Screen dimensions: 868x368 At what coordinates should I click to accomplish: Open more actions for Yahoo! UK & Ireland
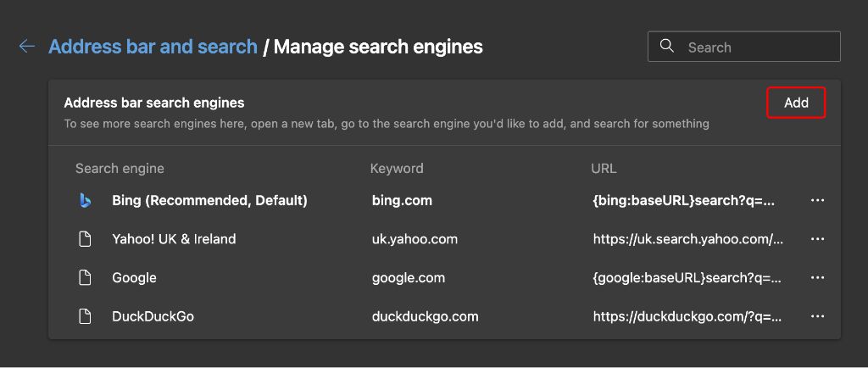[x=817, y=239]
